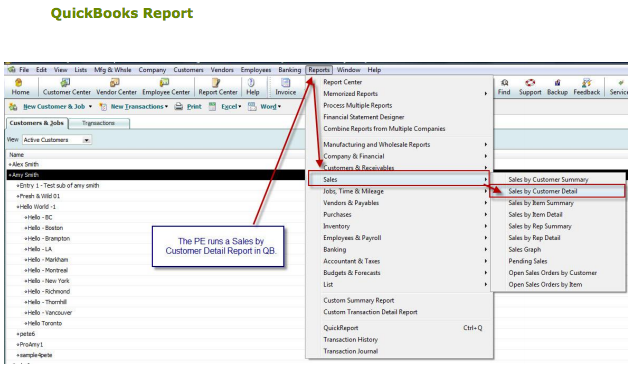
Task: Choose Combine Reports from Multiple Companies
Action: coord(384,128)
